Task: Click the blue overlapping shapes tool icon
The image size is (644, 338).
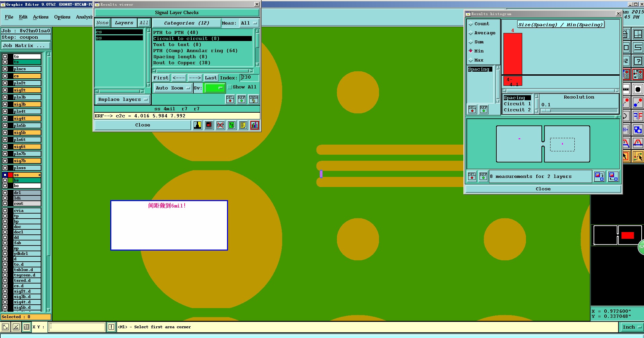Action: point(638,129)
